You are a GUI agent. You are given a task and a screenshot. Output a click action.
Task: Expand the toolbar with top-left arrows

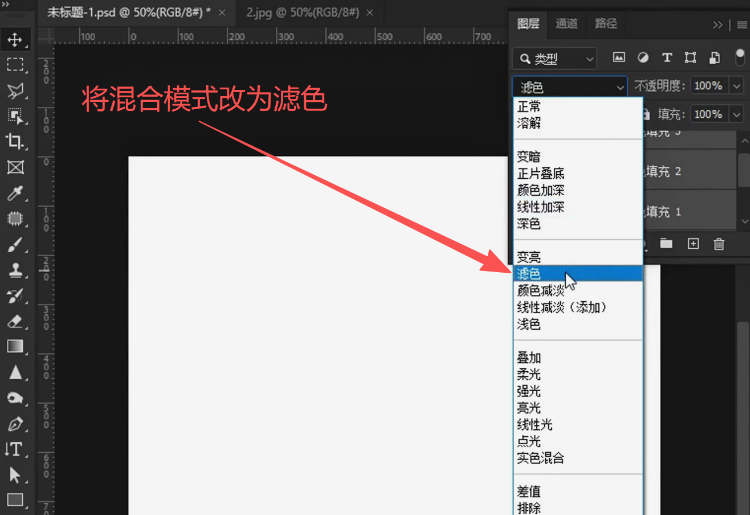coord(6,4)
